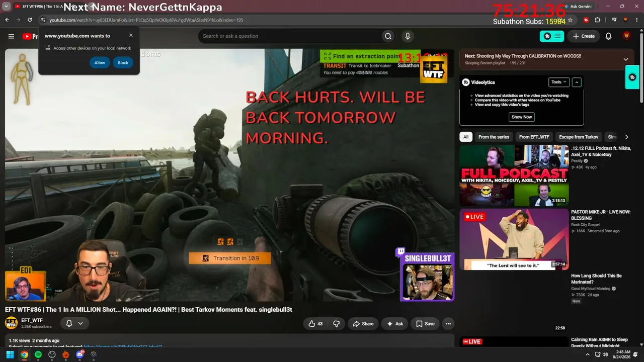The width and height of the screenshot is (644, 362).
Task: Start voice search with the microphone icon
Action: tap(408, 36)
